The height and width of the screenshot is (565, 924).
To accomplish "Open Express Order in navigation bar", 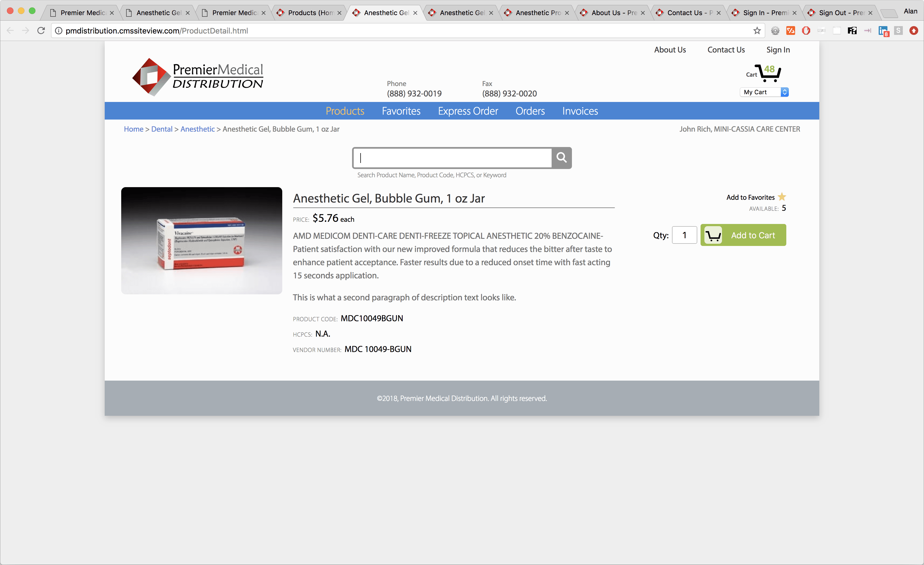I will [x=467, y=111].
